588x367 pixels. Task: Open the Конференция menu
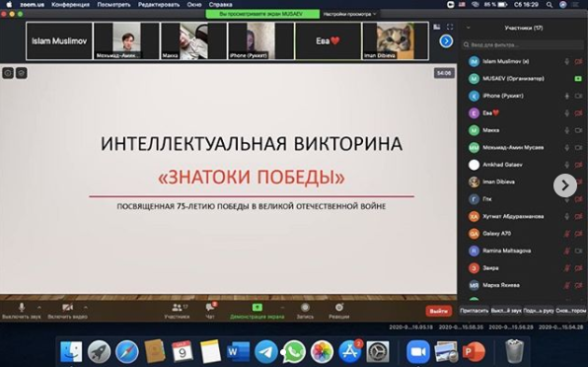[70, 5]
